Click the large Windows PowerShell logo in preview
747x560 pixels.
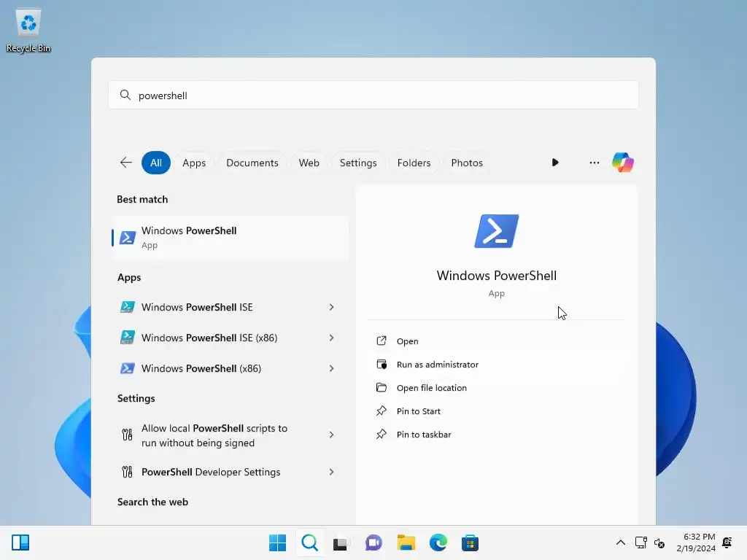click(496, 231)
